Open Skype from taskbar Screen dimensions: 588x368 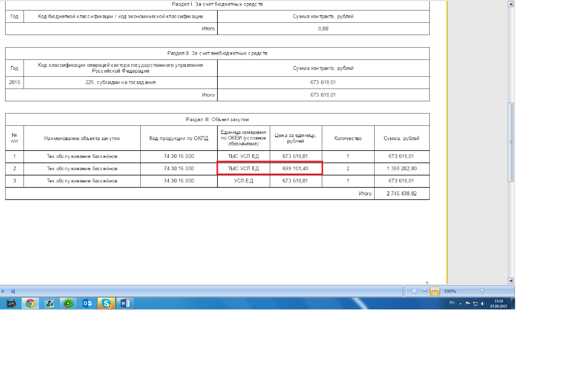106,304
